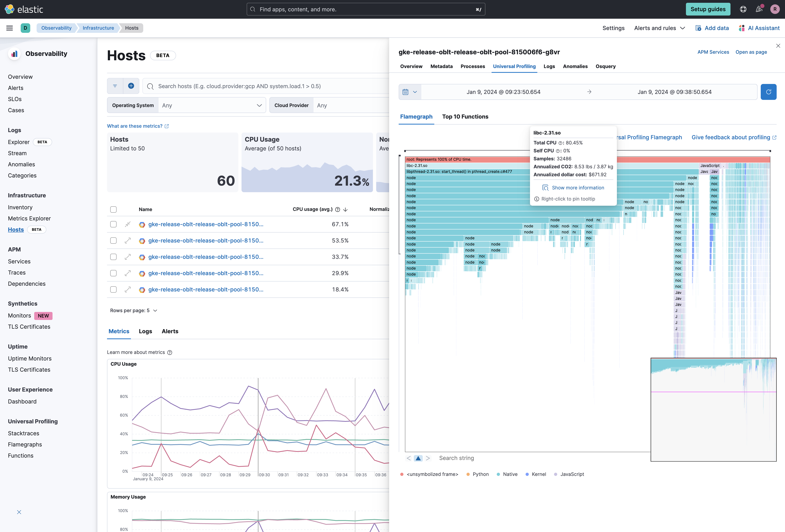Click the add filter plus icon

coord(131,86)
